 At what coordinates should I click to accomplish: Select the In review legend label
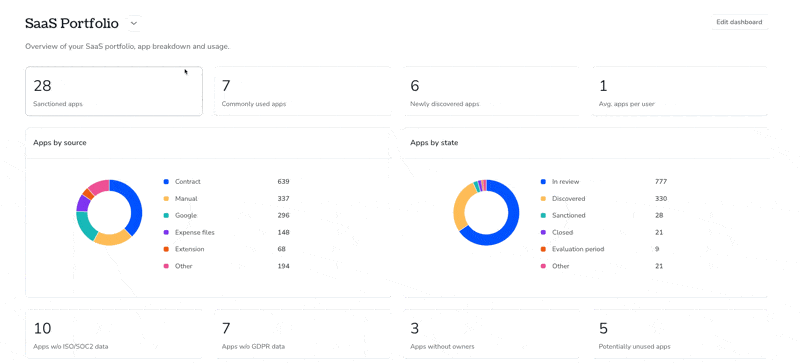pos(566,182)
